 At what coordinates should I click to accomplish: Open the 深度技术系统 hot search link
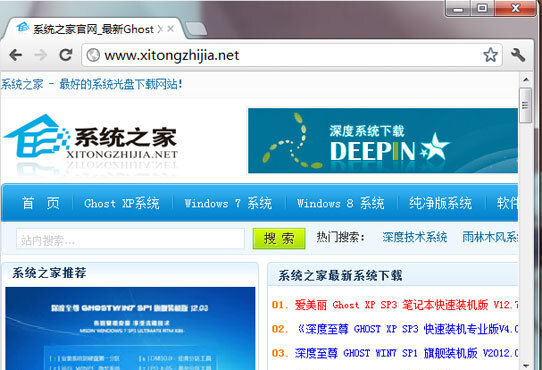[414, 237]
